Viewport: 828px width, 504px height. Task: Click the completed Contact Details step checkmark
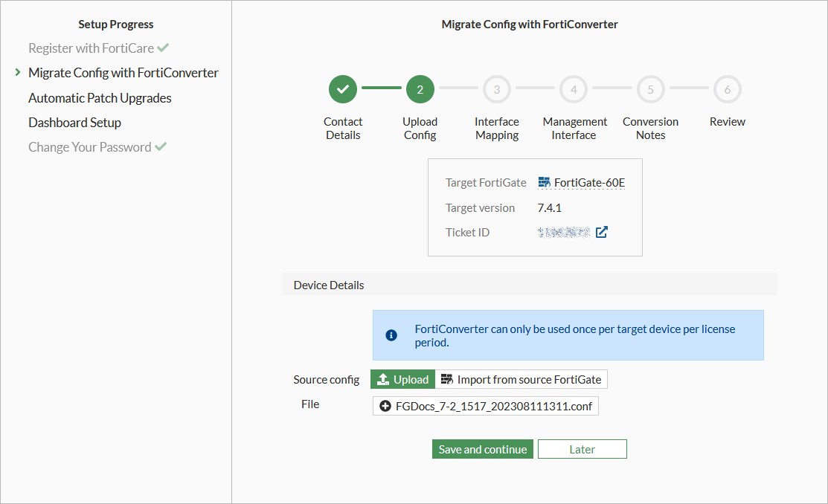coord(343,90)
